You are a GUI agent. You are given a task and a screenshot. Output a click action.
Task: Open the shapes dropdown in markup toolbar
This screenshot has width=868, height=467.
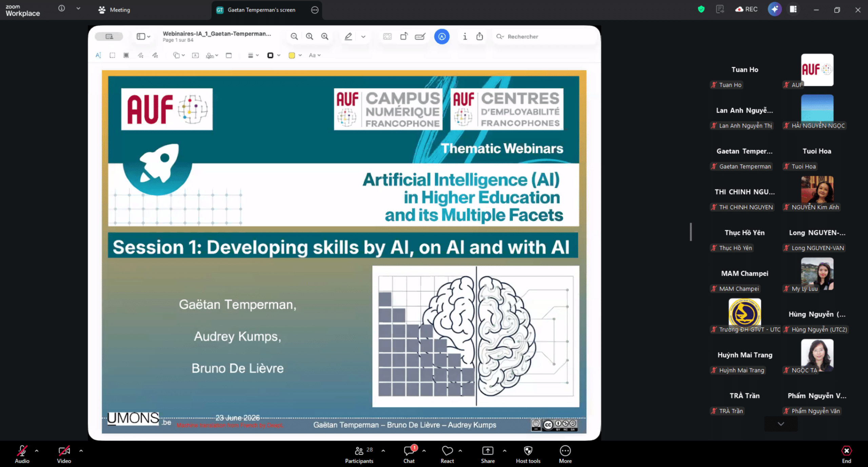point(179,55)
